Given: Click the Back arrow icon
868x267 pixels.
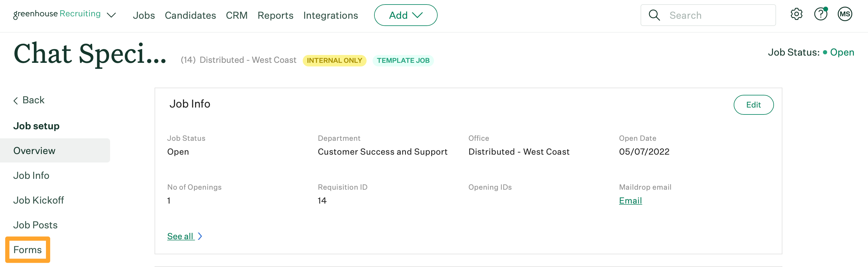Looking at the screenshot, I should click(15, 101).
